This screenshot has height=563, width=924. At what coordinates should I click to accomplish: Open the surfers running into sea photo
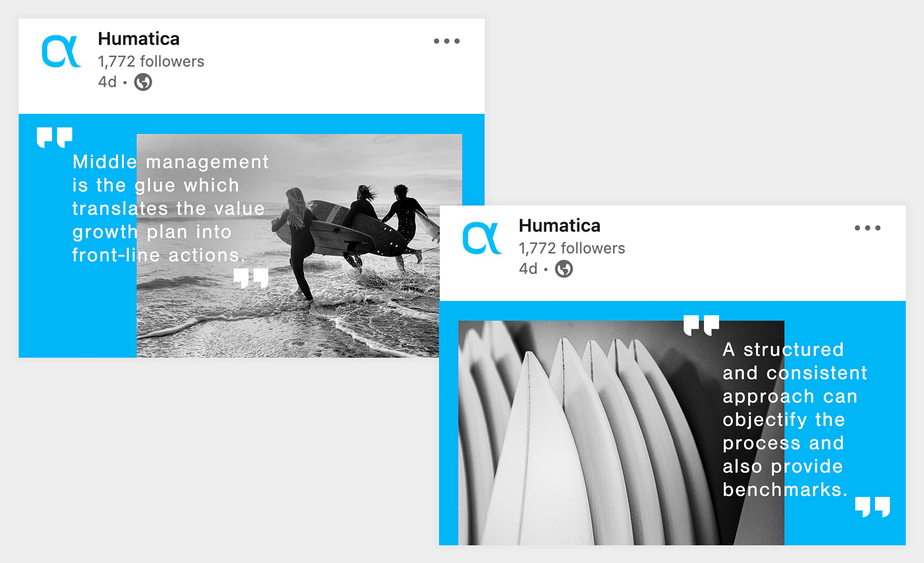coord(299,245)
